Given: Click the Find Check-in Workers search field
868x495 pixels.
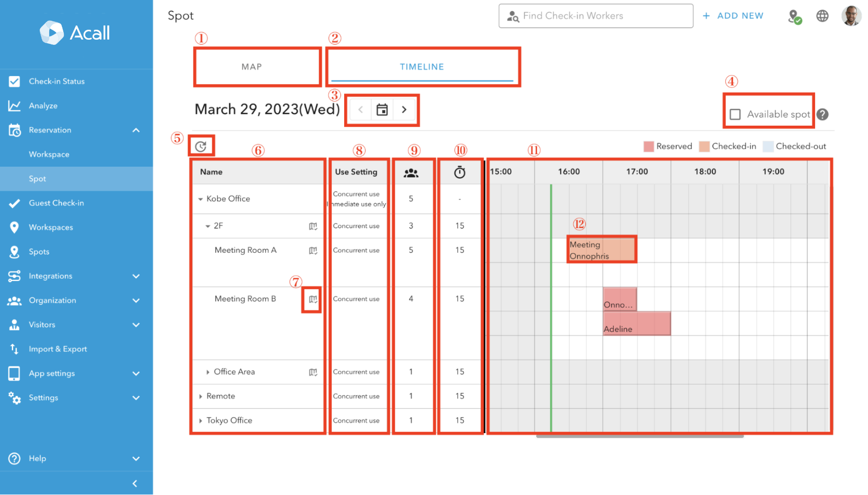Looking at the screenshot, I should click(595, 16).
